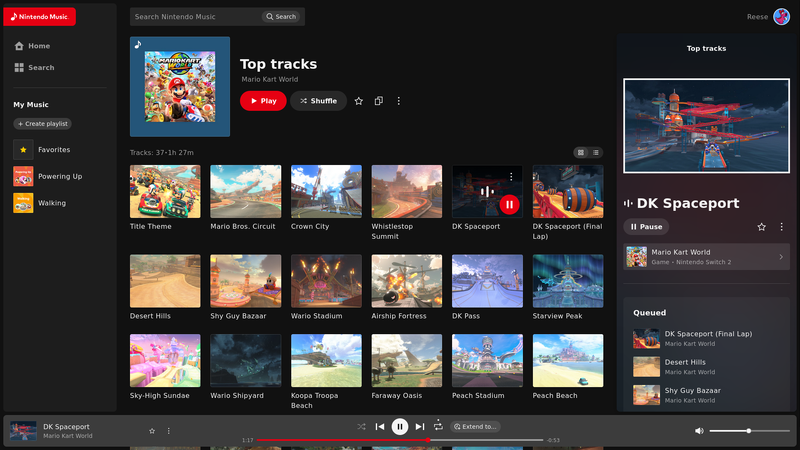Select the Mario Bros. Circuit track
The width and height of the screenshot is (800, 450).
point(245,191)
